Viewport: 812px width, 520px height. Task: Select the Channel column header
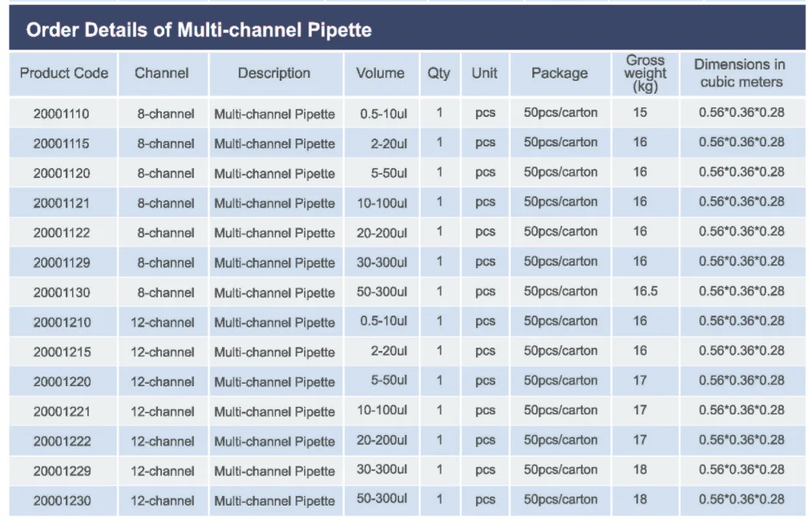pyautogui.click(x=162, y=74)
